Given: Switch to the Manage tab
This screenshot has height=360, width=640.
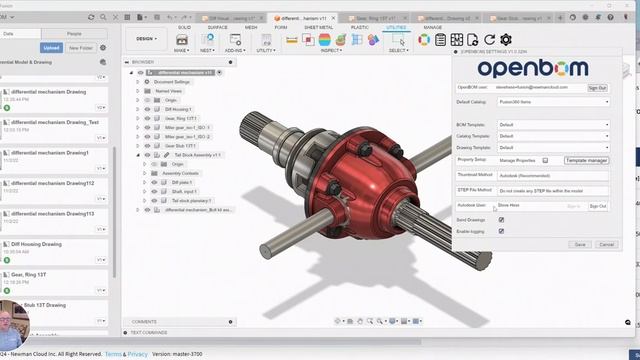Looking at the screenshot, I should 432,27.
